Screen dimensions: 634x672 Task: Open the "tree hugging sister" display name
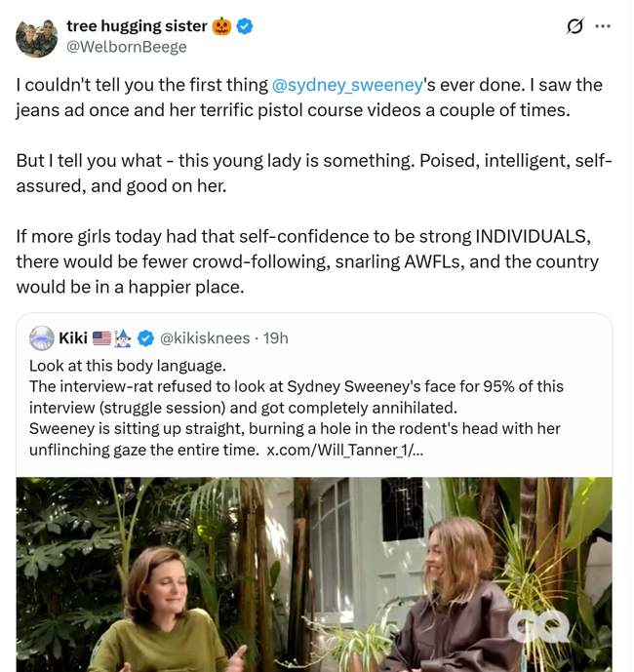click(136, 26)
